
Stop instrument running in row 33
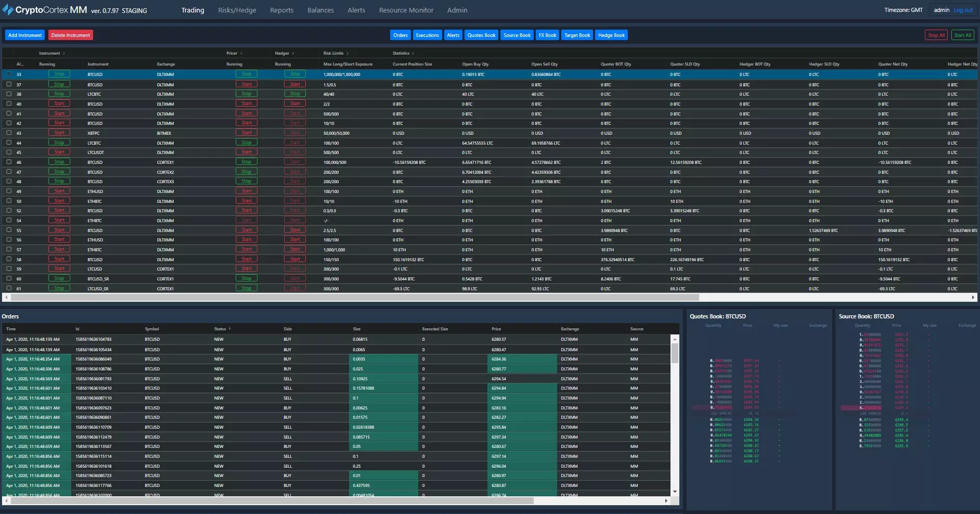click(59, 74)
